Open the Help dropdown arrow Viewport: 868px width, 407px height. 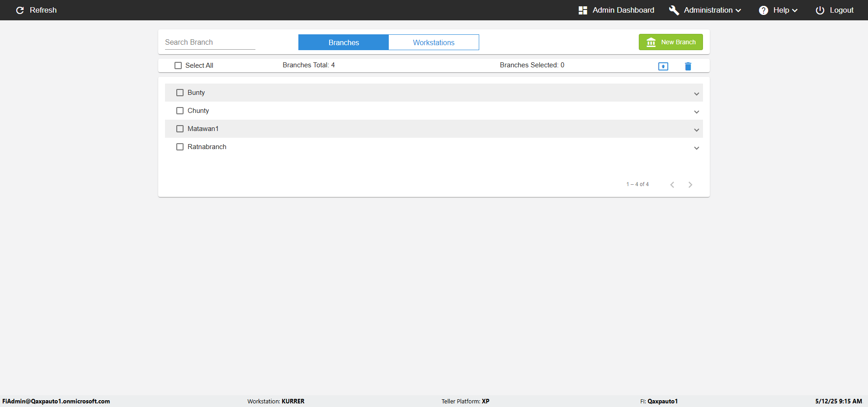pos(795,10)
